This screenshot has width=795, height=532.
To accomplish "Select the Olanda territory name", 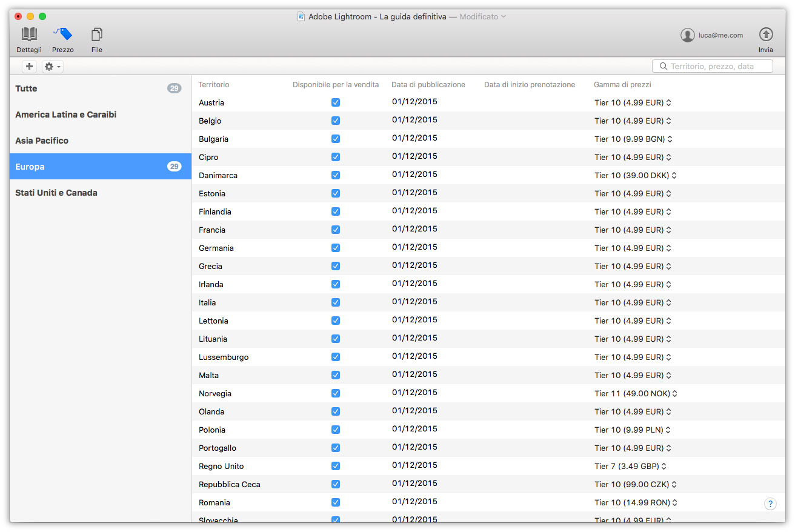I will coord(211,411).
